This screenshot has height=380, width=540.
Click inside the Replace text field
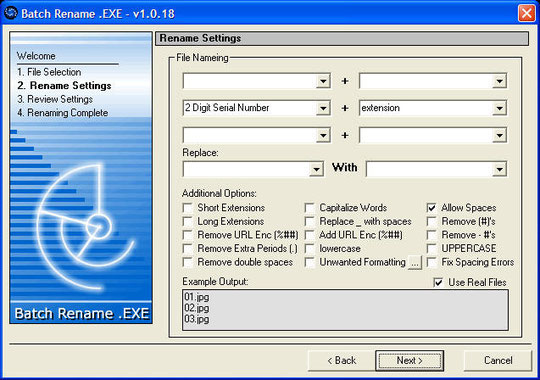pyautogui.click(x=246, y=169)
